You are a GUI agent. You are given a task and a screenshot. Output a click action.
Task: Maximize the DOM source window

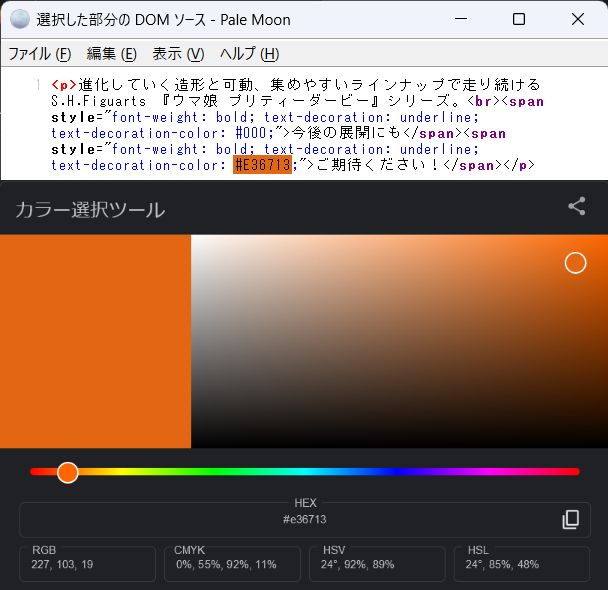coord(519,19)
